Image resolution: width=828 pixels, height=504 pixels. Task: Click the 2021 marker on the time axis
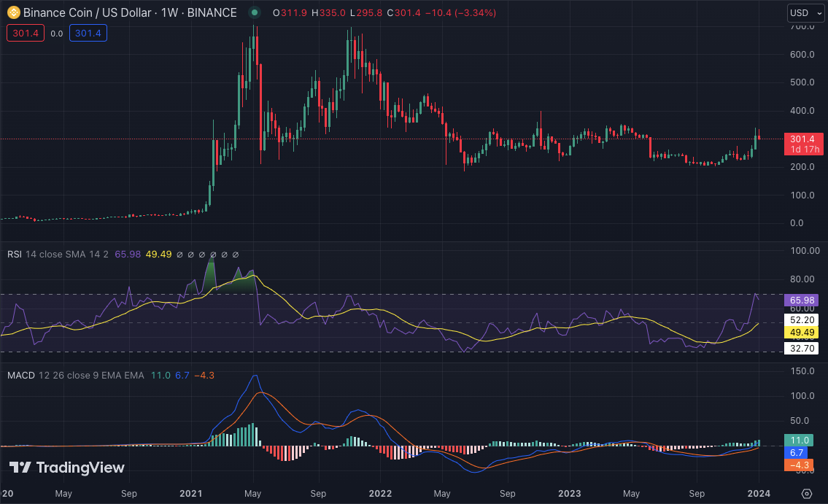click(192, 493)
